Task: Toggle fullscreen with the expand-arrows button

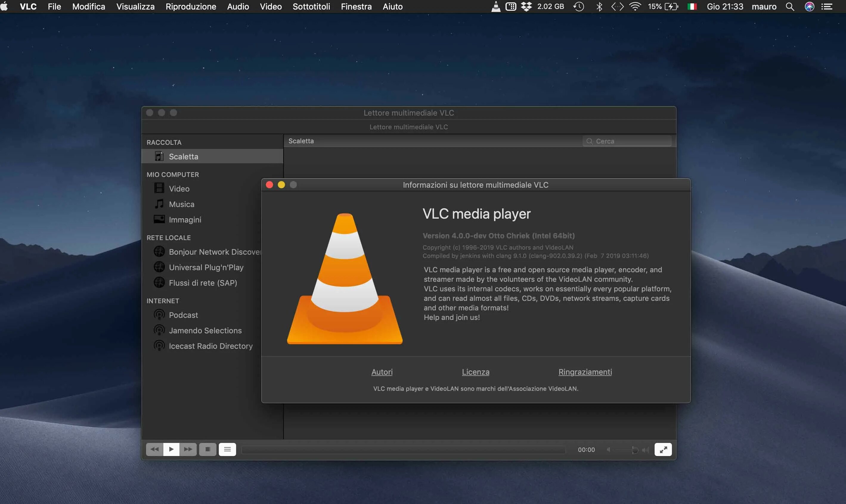Action: tap(663, 449)
